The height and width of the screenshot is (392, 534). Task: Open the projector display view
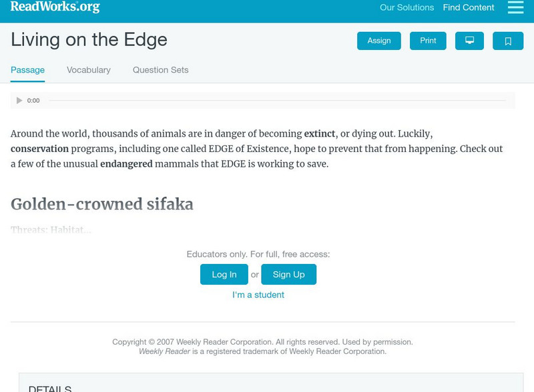coord(470,41)
